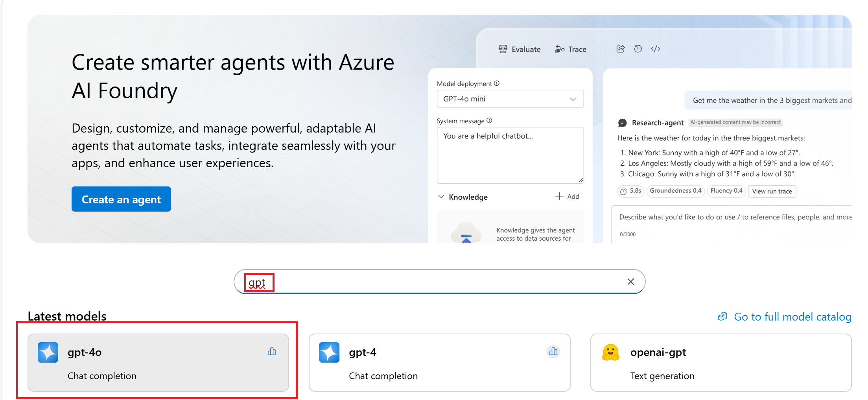Clear the gpt search field using the X
The height and width of the screenshot is (400, 868).
tap(630, 282)
